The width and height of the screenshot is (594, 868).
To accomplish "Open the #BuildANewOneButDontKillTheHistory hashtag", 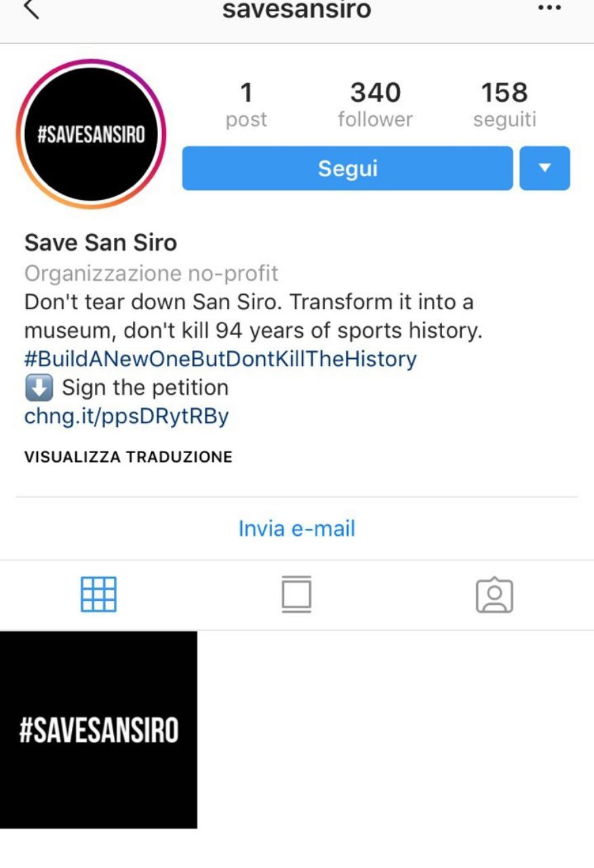I will 220,358.
